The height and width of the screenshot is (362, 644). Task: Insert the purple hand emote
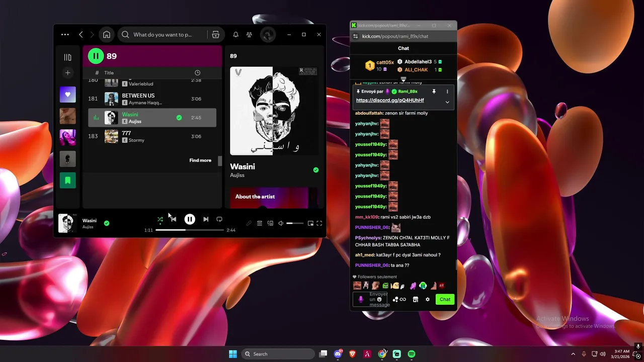pyautogui.click(x=413, y=286)
